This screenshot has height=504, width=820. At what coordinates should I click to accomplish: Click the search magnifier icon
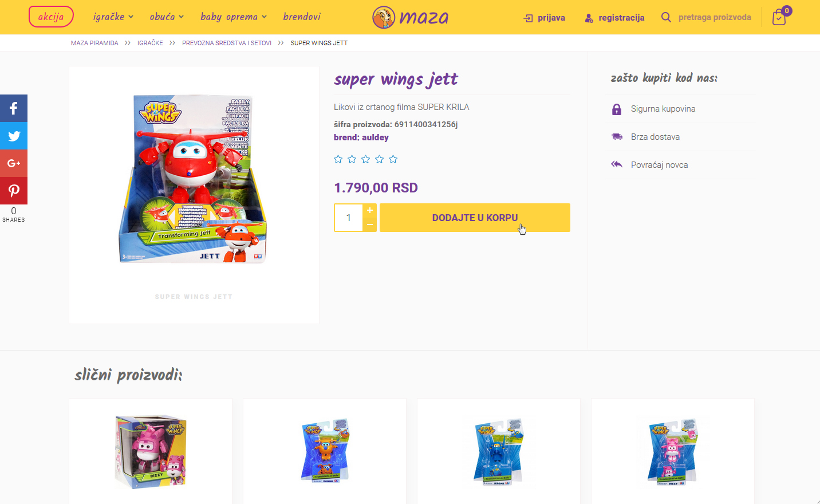[x=666, y=17]
